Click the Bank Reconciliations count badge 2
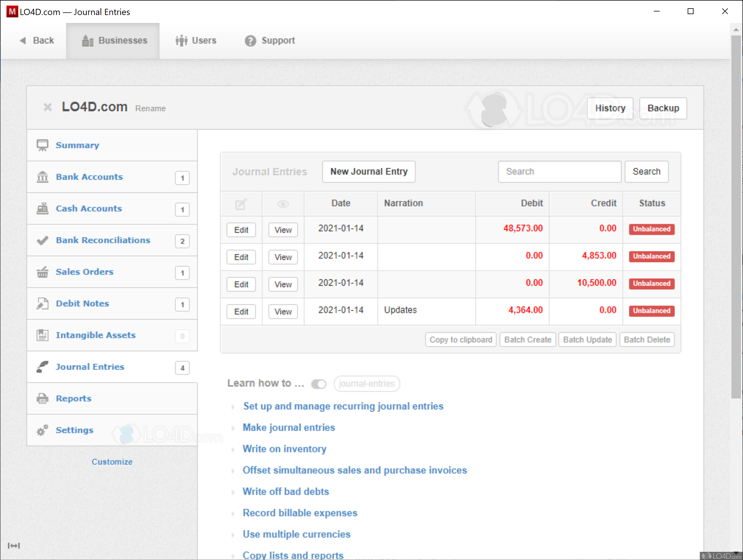The width and height of the screenshot is (743, 560). pos(183,241)
